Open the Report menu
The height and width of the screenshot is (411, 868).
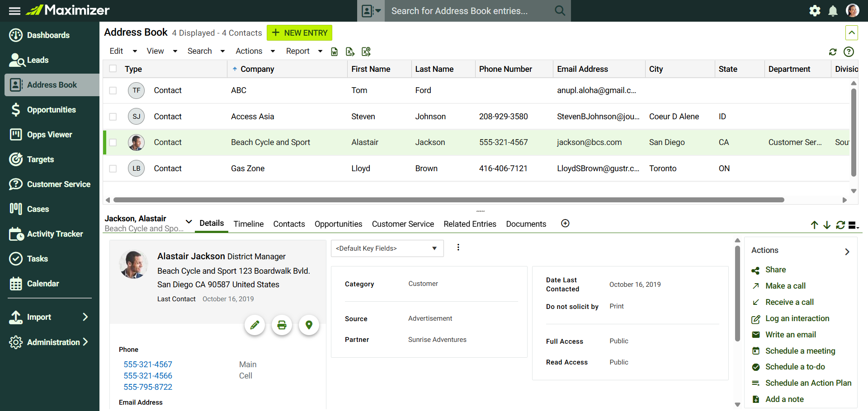pyautogui.click(x=304, y=51)
